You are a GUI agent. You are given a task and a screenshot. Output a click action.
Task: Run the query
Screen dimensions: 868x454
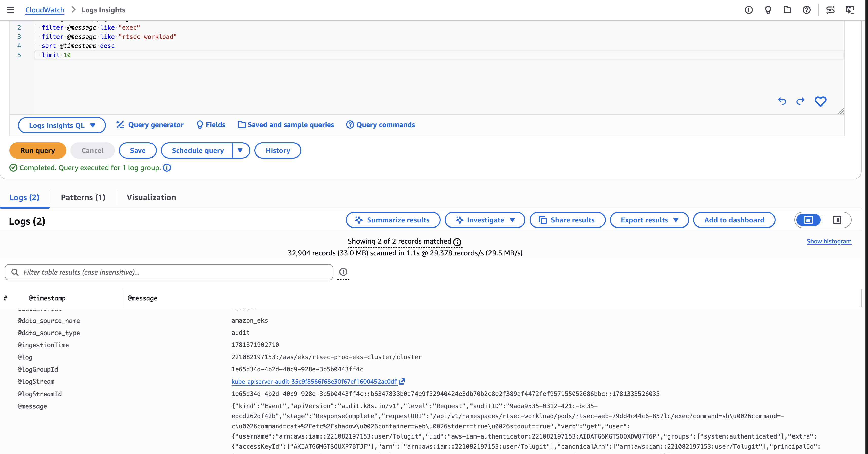[38, 150]
